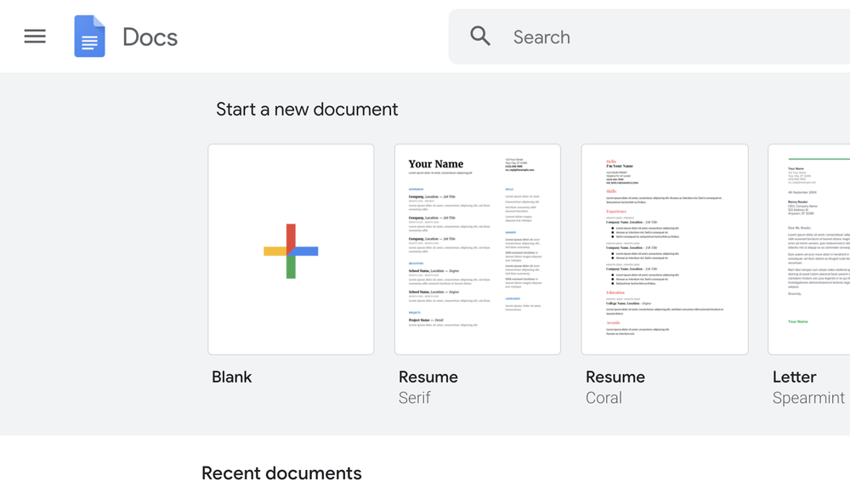This screenshot has height=504, width=850.
Task: Click the Docs title text
Action: pyautogui.click(x=150, y=37)
